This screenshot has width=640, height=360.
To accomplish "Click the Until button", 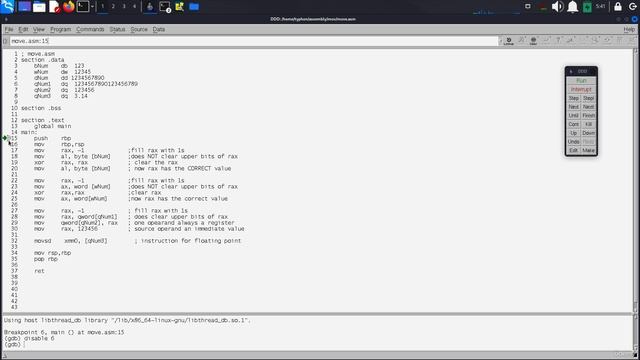I will (573, 116).
